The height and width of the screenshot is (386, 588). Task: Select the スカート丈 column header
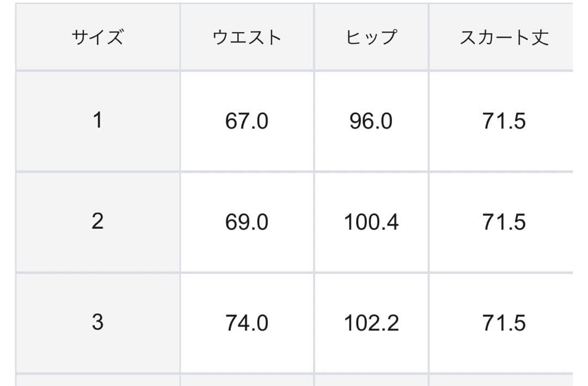coord(504,37)
